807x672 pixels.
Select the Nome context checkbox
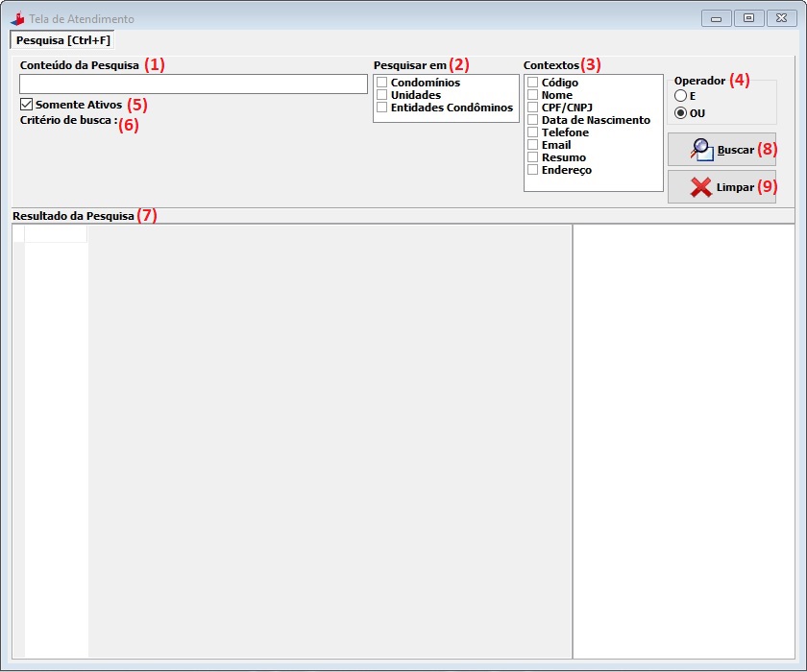point(532,95)
